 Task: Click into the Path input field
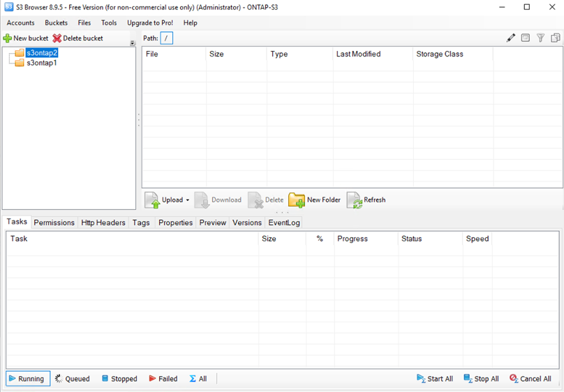(x=167, y=38)
